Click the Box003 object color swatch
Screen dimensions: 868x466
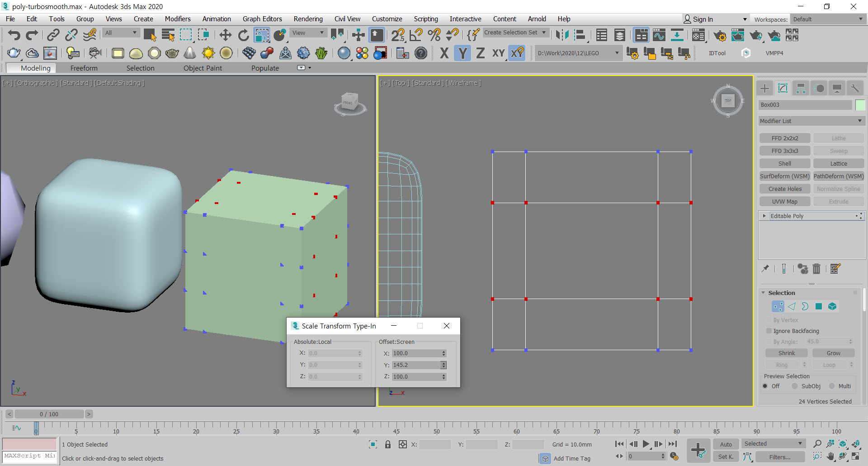860,105
